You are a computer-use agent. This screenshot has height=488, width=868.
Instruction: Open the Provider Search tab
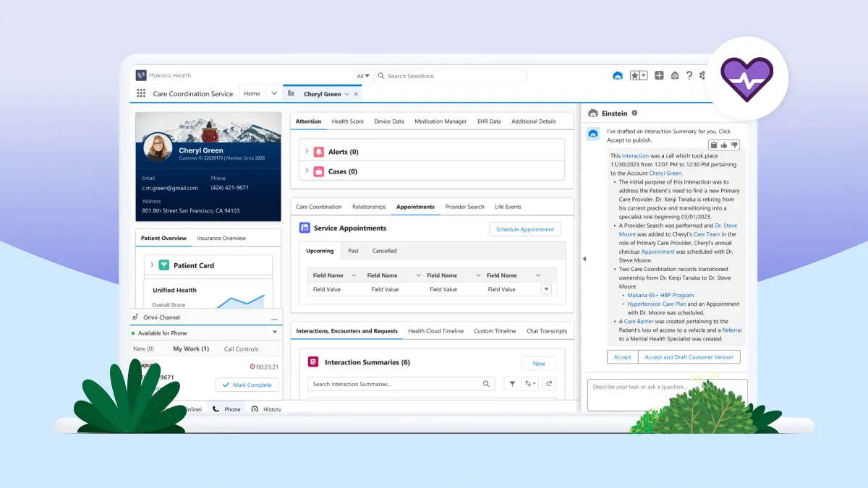[x=464, y=207]
